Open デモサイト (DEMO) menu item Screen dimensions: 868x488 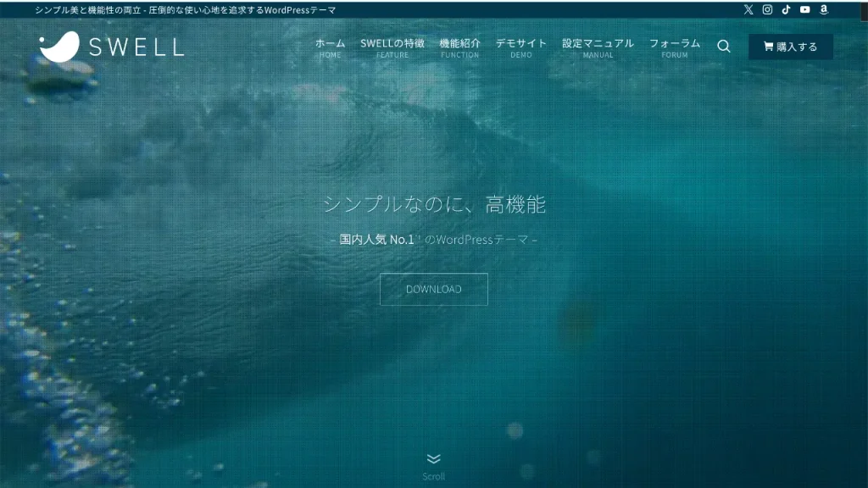(x=521, y=47)
